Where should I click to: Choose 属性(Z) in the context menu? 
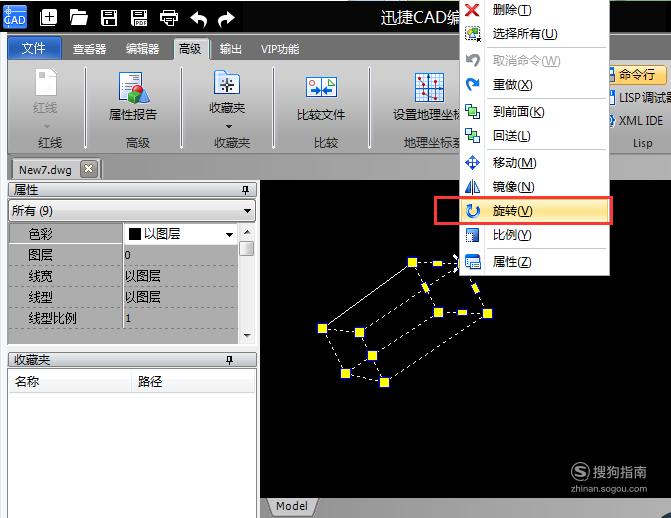pyautogui.click(x=534, y=262)
